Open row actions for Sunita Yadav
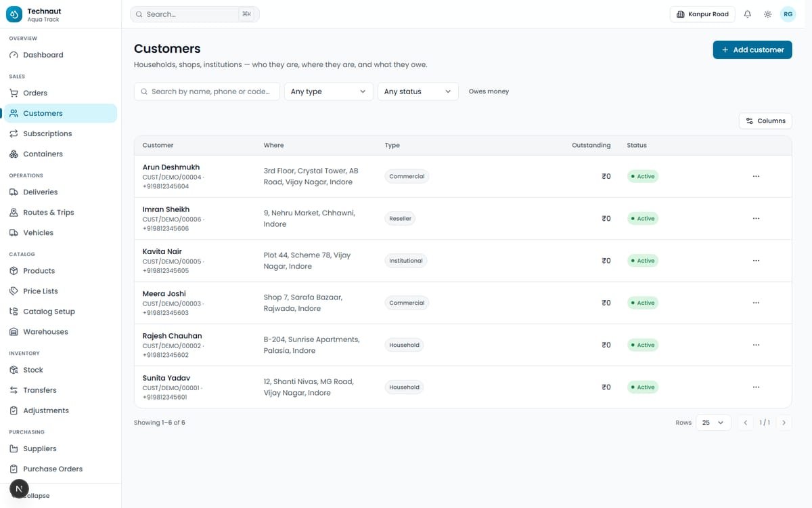This screenshot has width=812, height=508. click(756, 387)
